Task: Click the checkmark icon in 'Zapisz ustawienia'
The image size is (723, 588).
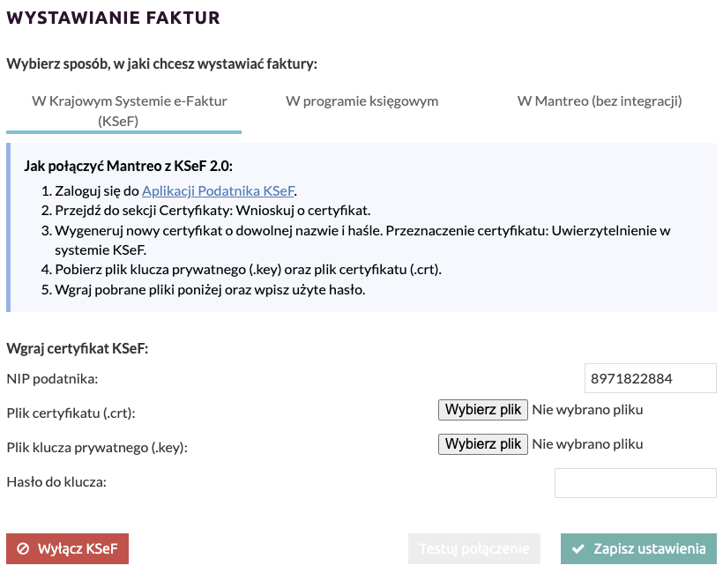Action: [x=578, y=549]
